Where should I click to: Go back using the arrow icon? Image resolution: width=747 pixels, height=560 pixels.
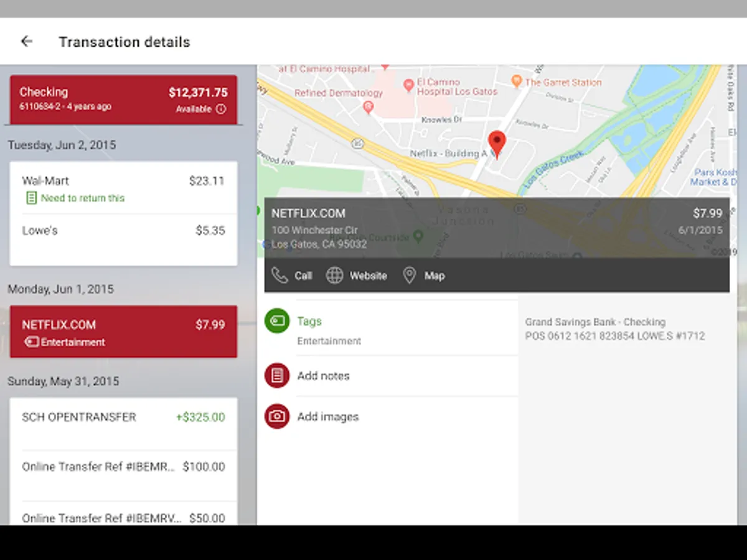26,42
